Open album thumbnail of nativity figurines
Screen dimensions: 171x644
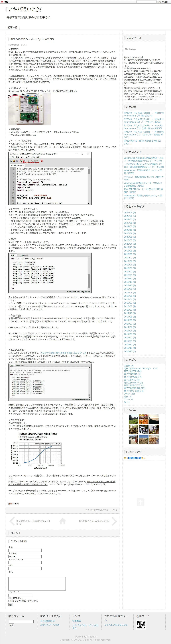pyautogui.click(x=133, y=430)
